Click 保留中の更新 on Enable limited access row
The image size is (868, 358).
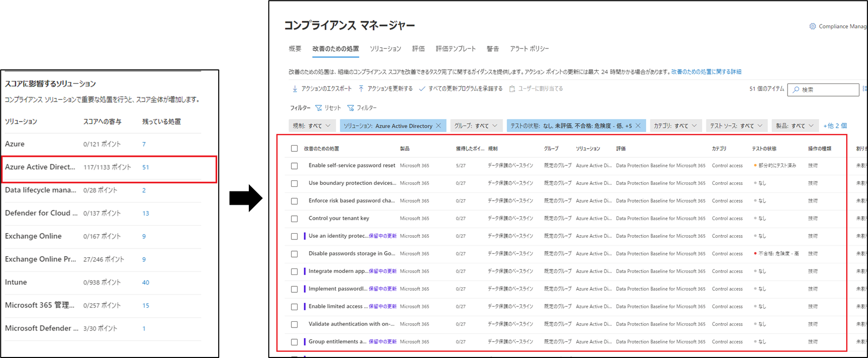click(x=383, y=307)
